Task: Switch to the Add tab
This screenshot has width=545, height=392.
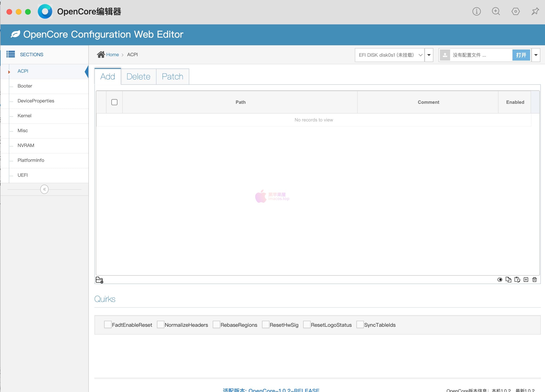Action: click(x=107, y=77)
